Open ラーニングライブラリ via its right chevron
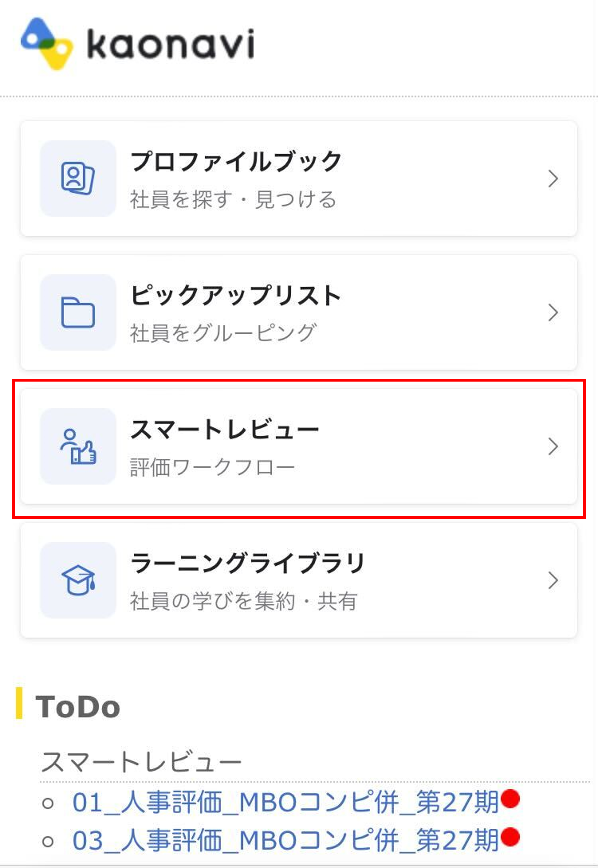Viewport: 598px width, 868px height. click(553, 580)
